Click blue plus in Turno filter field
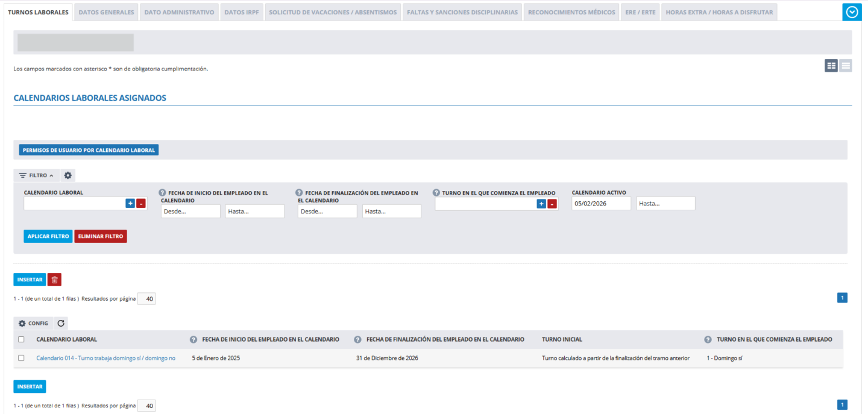 point(541,204)
